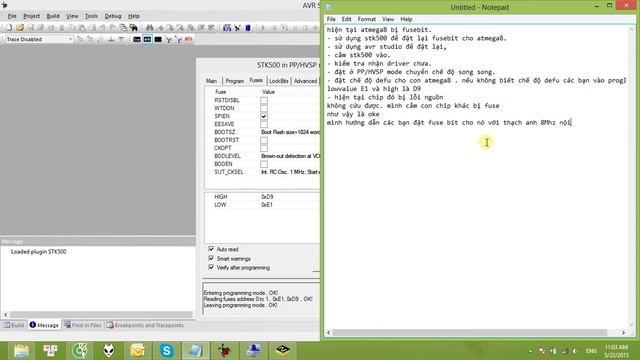640x360 pixels.
Task: Click the first 'Con' black display icon
Action: click(x=137, y=39)
